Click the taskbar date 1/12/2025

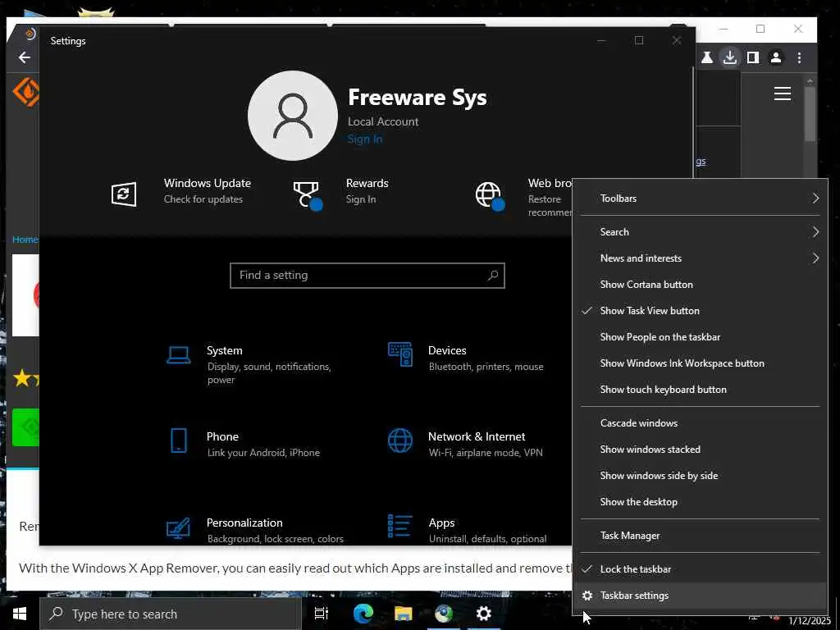[809, 622]
